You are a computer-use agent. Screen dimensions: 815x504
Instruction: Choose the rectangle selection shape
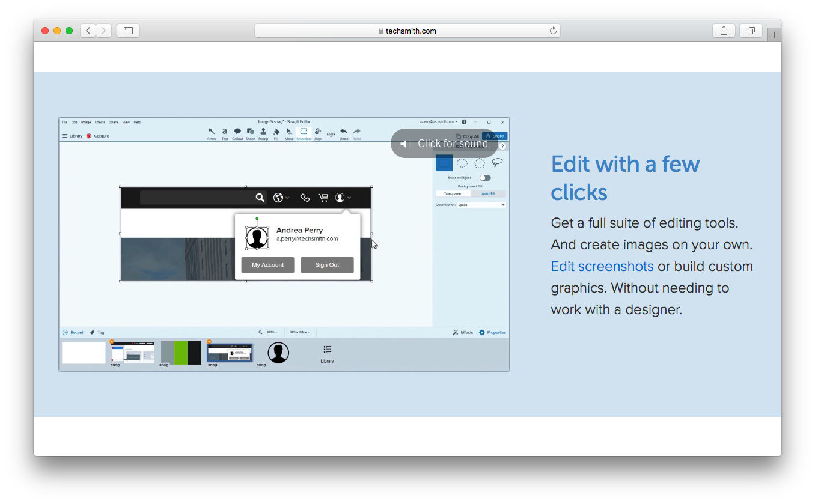(x=444, y=163)
